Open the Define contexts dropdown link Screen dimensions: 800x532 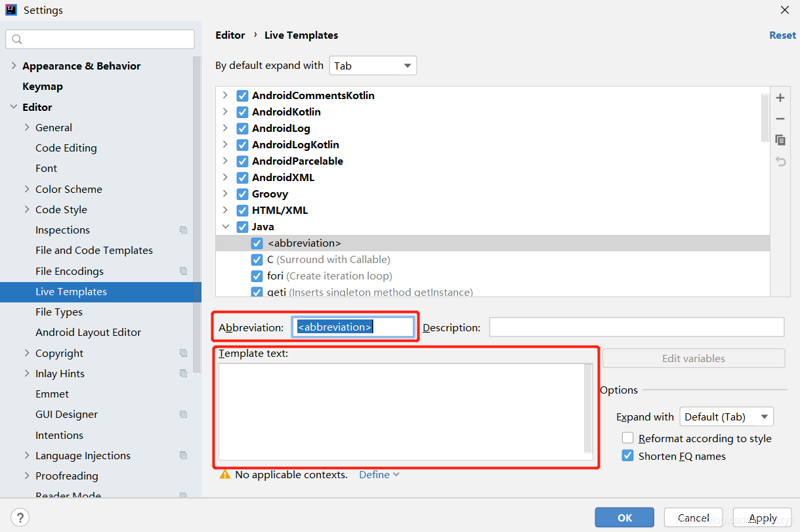(x=379, y=474)
